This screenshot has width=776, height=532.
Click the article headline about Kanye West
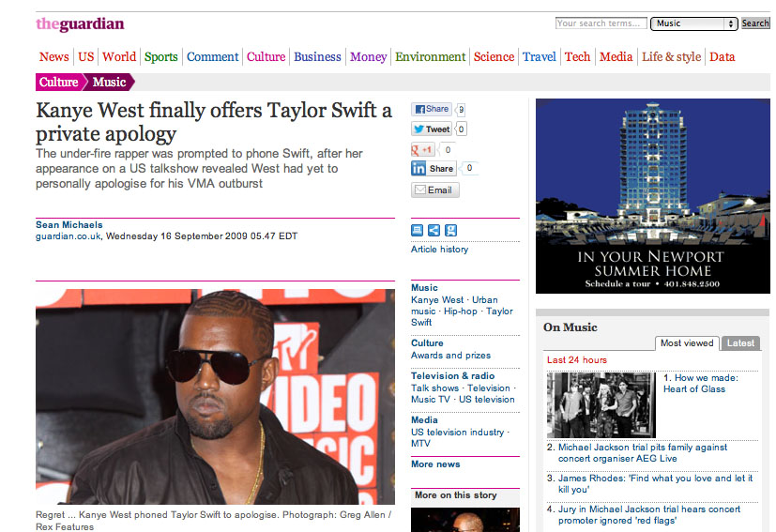[x=214, y=122]
